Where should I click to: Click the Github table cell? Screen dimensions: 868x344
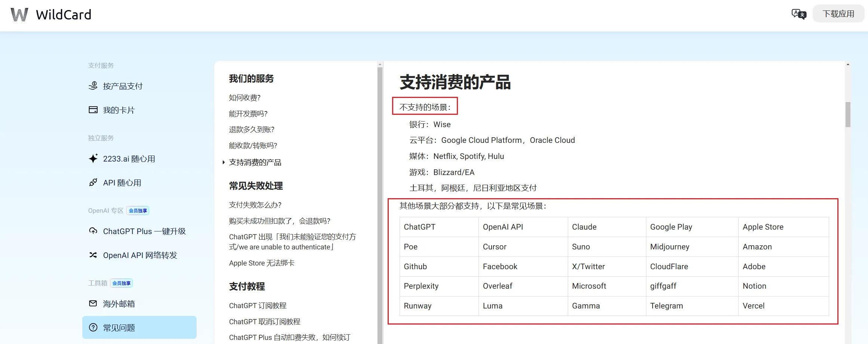click(439, 267)
